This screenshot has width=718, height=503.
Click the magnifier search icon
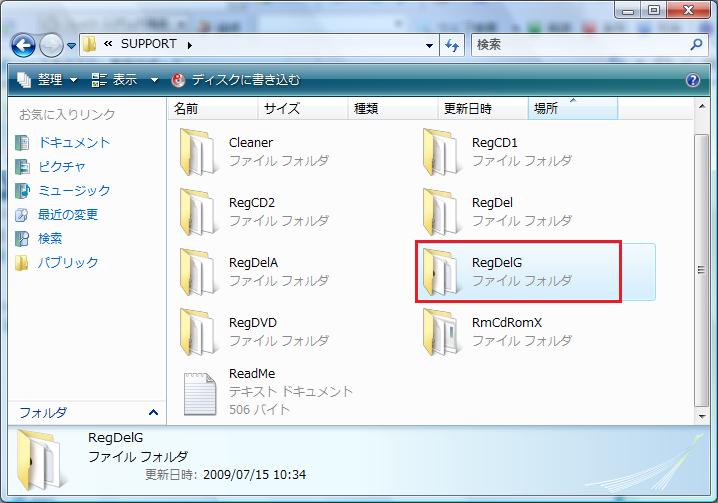coord(696,44)
